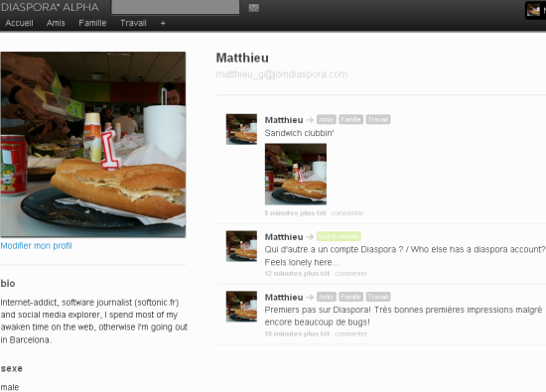The width and height of the screenshot is (546, 392).
Task: Click commenter under Premiers pas post
Action: point(350,333)
